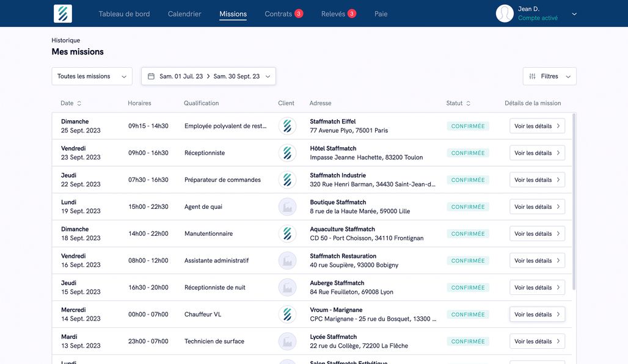Click the user profile avatar icon
Image resolution: width=628 pixels, height=364 pixels.
pyautogui.click(x=505, y=13)
